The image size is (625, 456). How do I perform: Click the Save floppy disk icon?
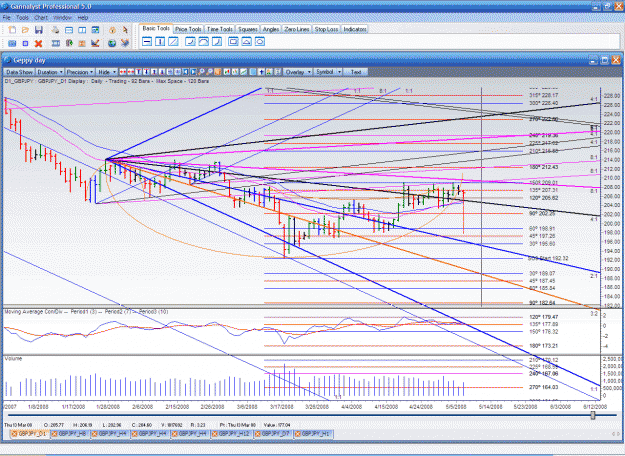coord(39,30)
